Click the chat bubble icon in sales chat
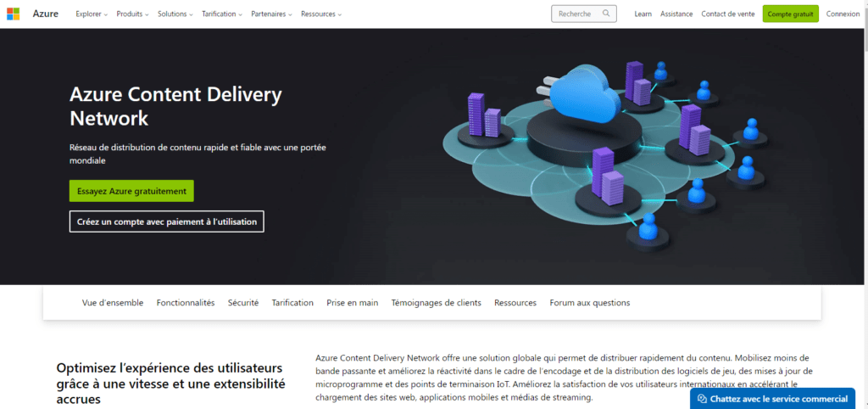Screen dimensions: 868x409 click(703, 399)
